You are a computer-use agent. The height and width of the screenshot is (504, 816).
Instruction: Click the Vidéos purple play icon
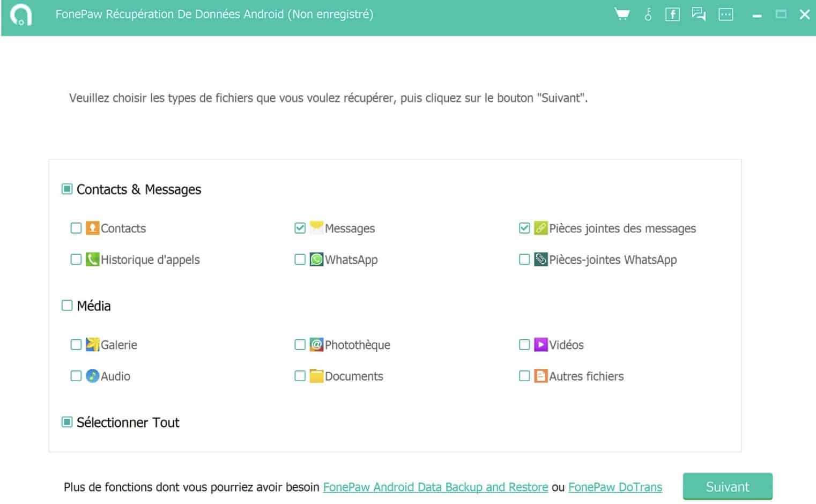coord(541,344)
